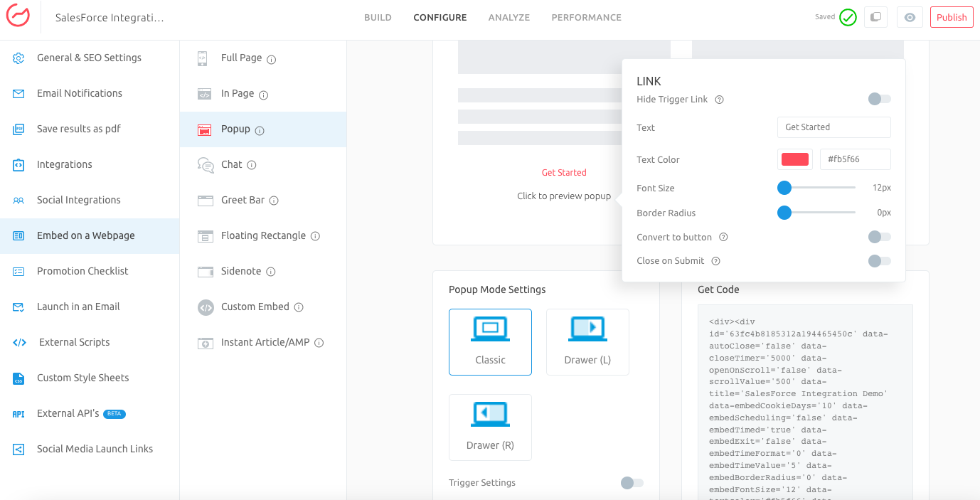The height and width of the screenshot is (500, 980).
Task: Click Custom Style Sheets CSS icon
Action: coord(19,378)
